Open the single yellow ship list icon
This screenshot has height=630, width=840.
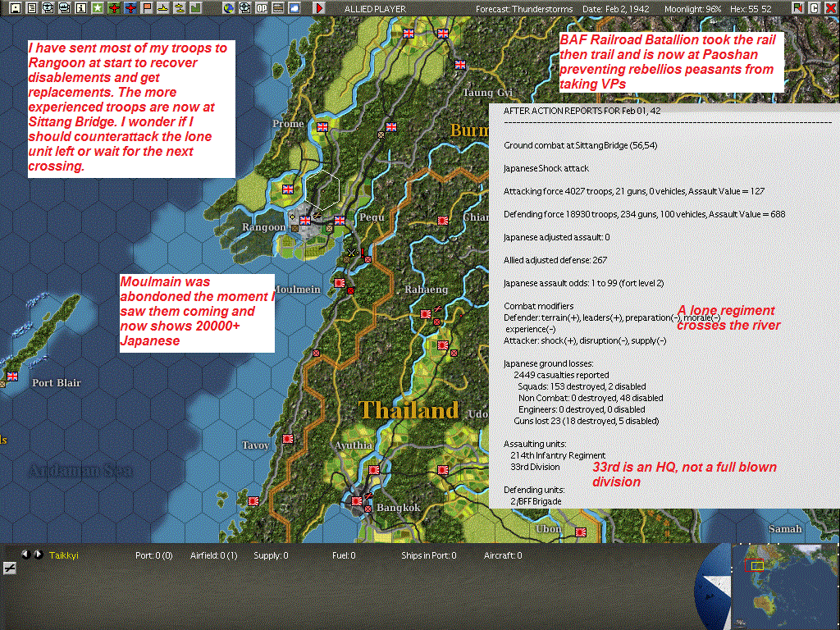[163, 7]
